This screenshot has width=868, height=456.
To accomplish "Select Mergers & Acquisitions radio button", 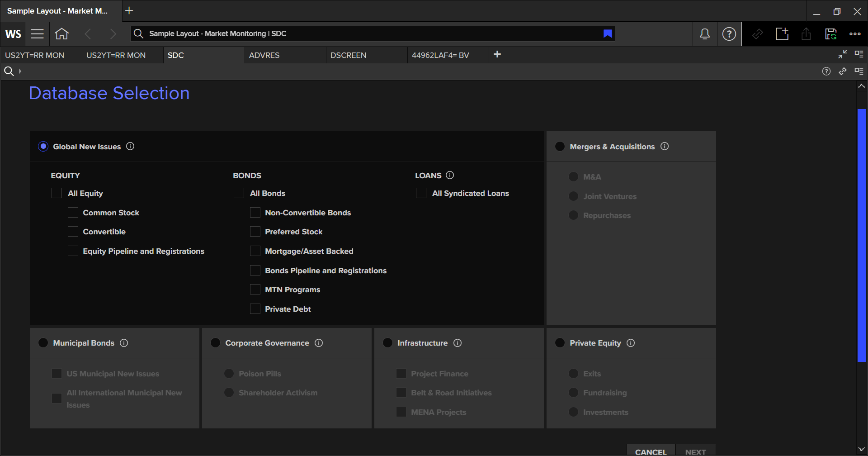I will (x=560, y=147).
